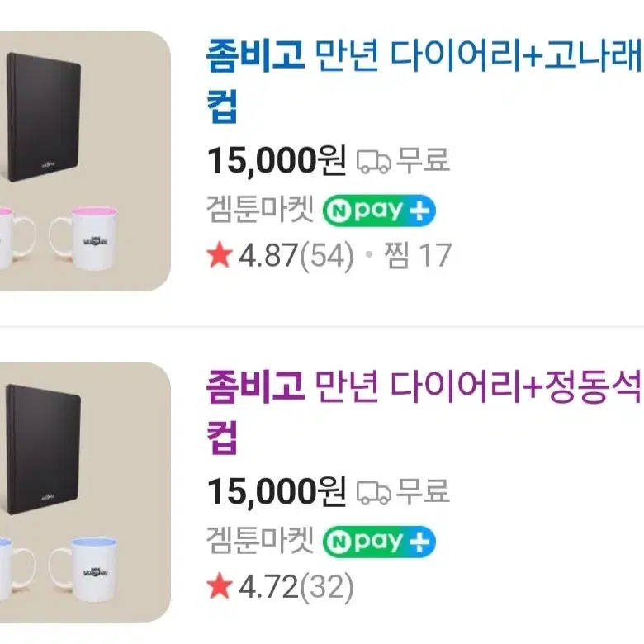Open the 겜툰마켓 seller link on first listing
This screenshot has height=644, width=644.
point(260,210)
